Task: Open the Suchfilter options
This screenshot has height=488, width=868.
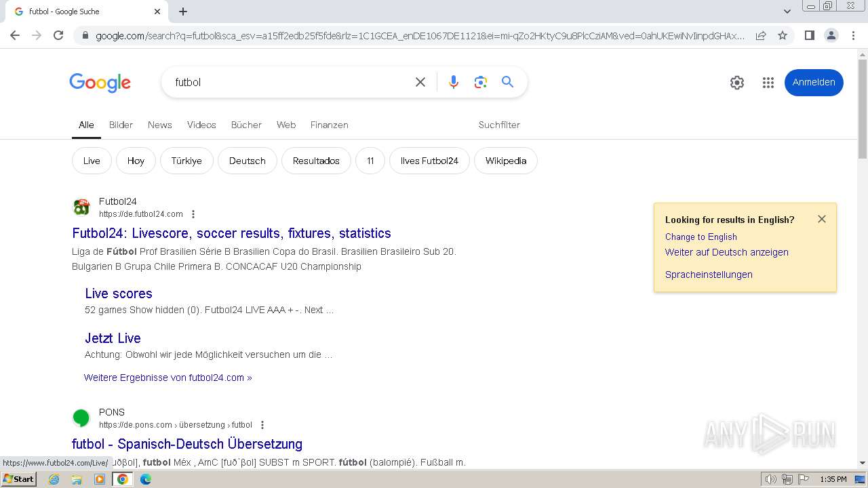Action: pos(499,125)
